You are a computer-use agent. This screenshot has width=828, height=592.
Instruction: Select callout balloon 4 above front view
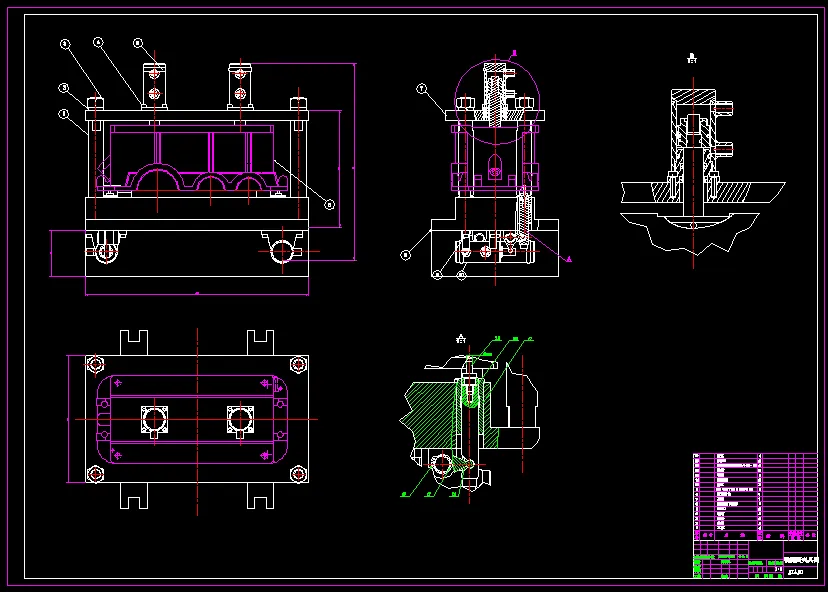pos(98,42)
